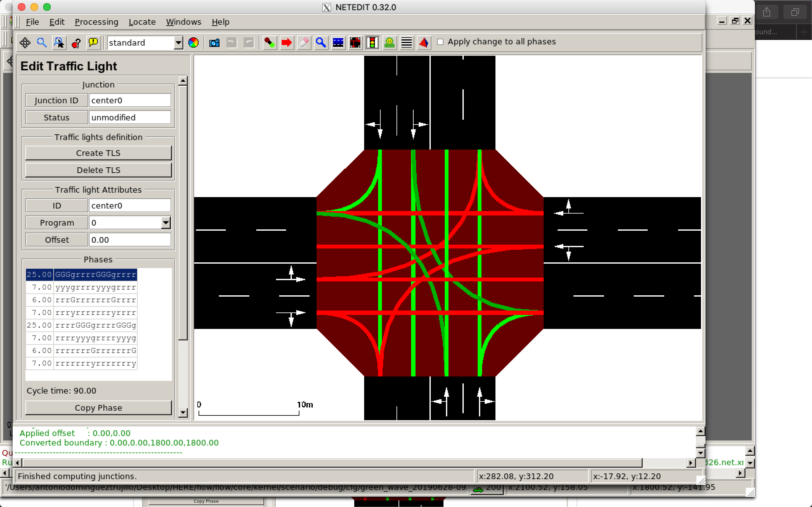Open the Windows menu

184,22
